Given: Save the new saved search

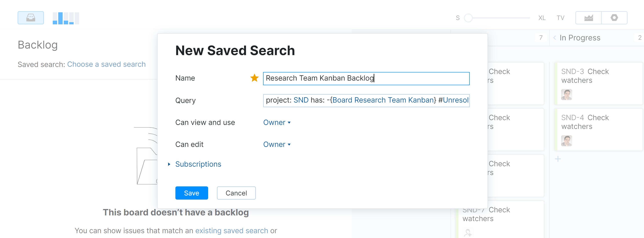Looking at the screenshot, I should [191, 193].
